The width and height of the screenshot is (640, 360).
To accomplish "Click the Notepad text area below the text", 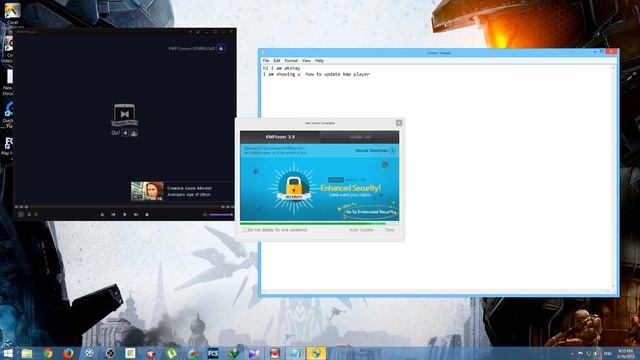I will 437,184.
